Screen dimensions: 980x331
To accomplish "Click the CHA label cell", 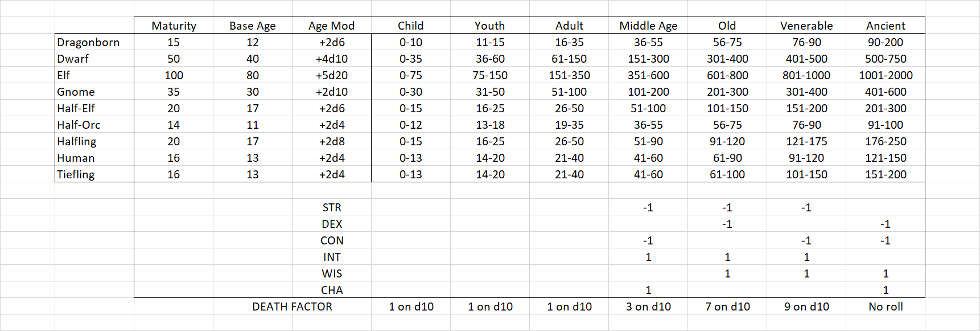I will point(332,290).
